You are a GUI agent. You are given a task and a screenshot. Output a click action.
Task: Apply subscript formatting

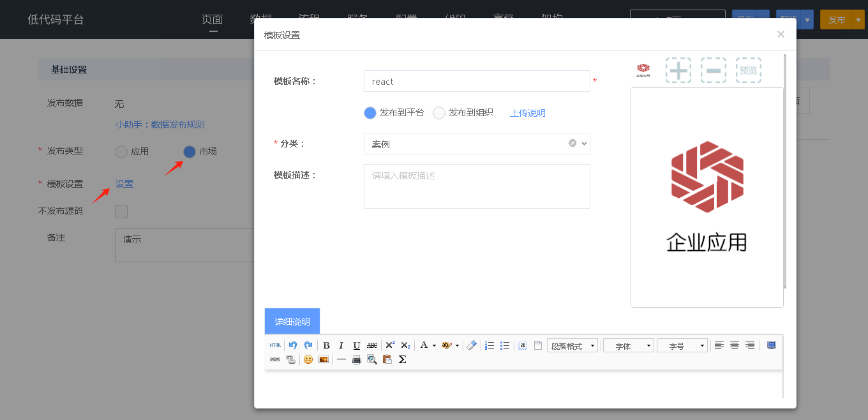pos(405,345)
